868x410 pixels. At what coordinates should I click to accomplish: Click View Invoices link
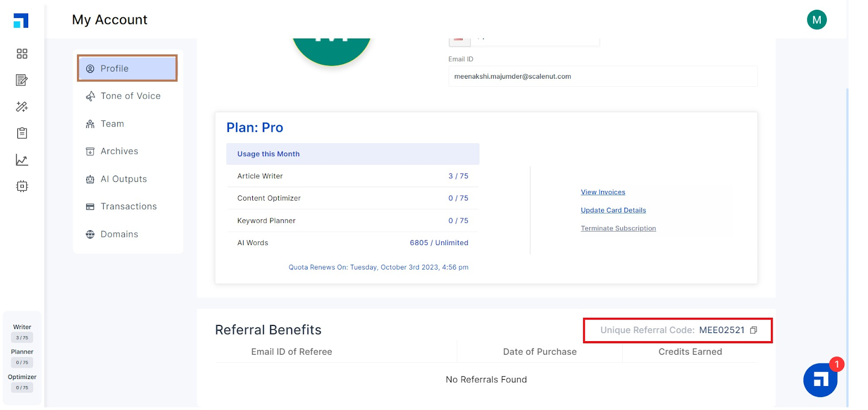point(603,192)
